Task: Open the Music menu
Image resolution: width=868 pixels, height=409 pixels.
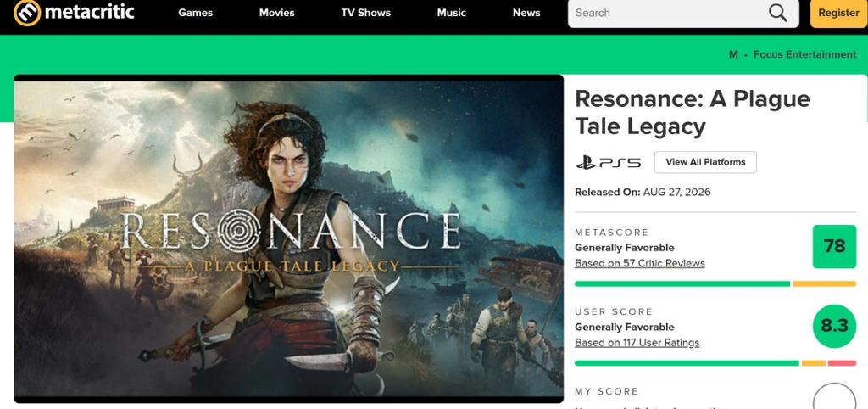Action: 452,13
